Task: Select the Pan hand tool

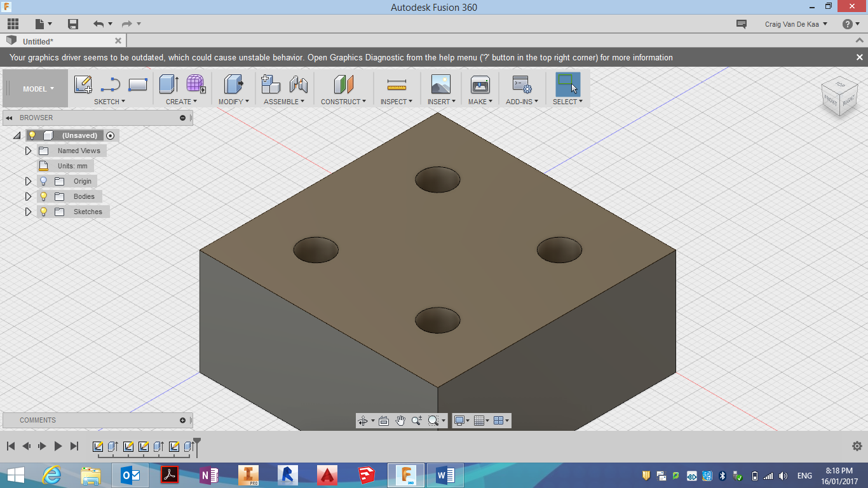Action: pyautogui.click(x=400, y=421)
